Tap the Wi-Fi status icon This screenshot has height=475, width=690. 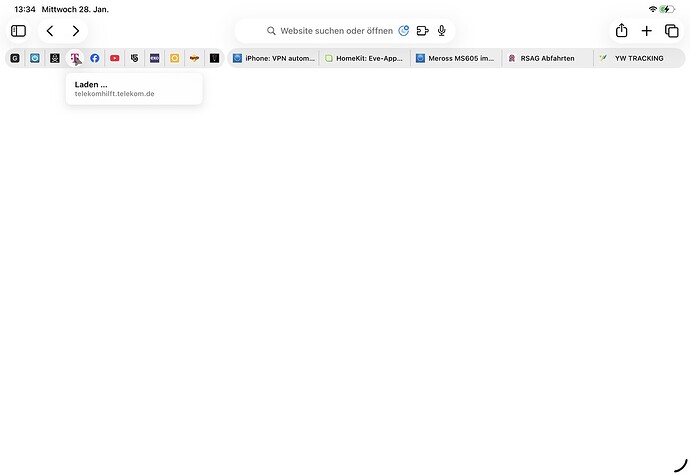coord(653,9)
